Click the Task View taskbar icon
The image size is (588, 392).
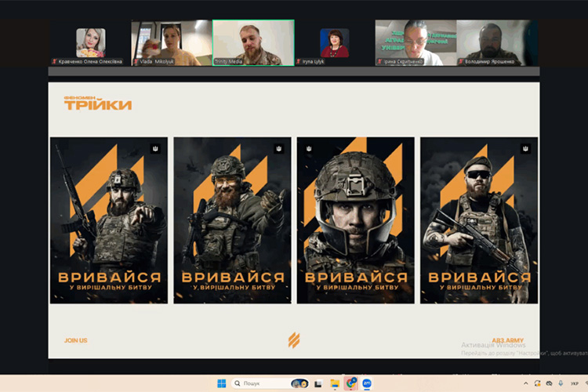click(x=318, y=383)
